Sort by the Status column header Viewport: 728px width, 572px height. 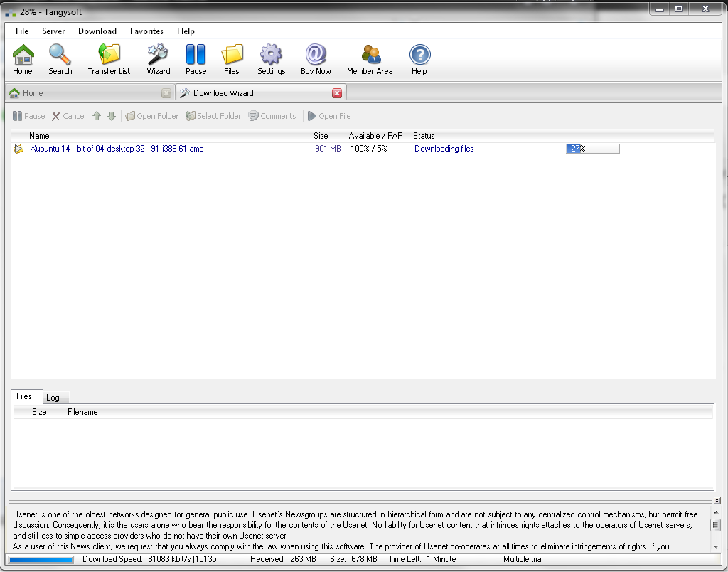coord(424,136)
